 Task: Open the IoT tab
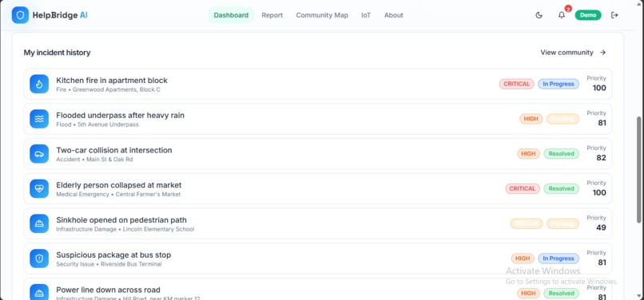click(366, 15)
